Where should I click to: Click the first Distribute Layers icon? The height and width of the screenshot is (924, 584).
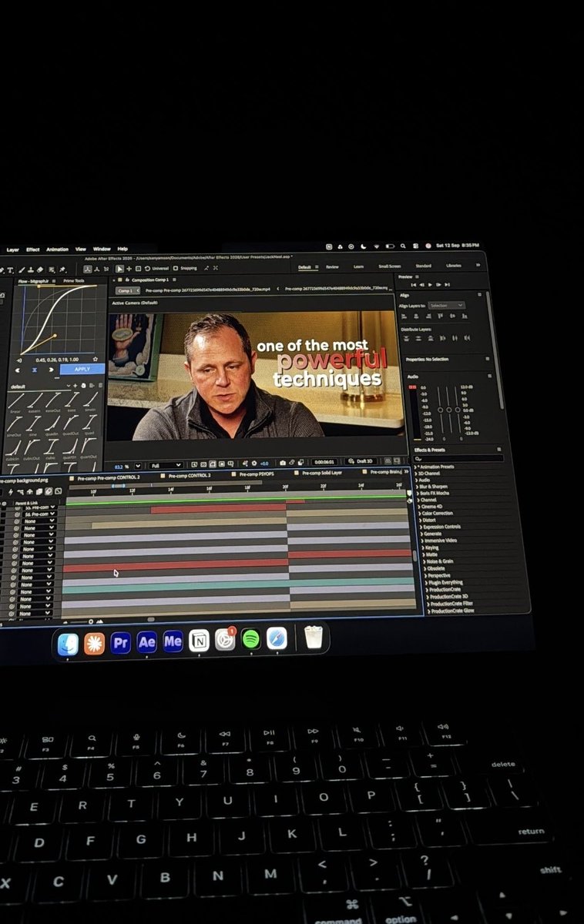pyautogui.click(x=406, y=338)
